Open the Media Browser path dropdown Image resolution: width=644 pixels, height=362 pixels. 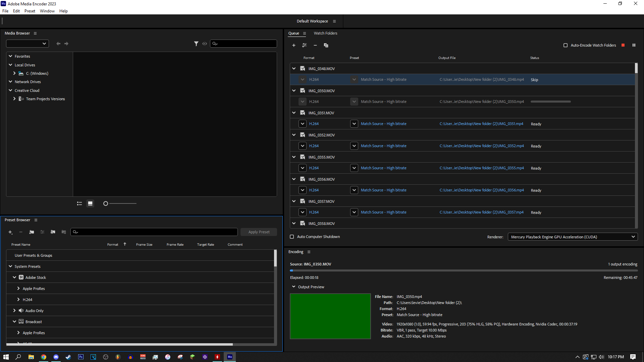28,44
